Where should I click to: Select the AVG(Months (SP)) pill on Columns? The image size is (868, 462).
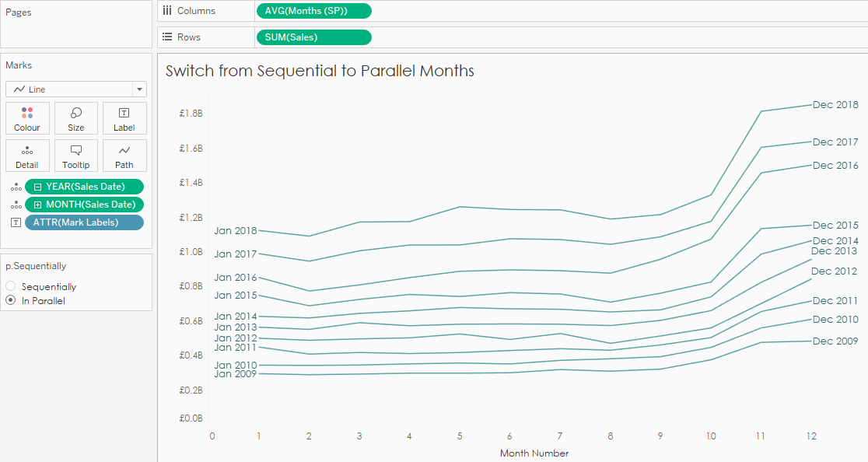pyautogui.click(x=313, y=11)
